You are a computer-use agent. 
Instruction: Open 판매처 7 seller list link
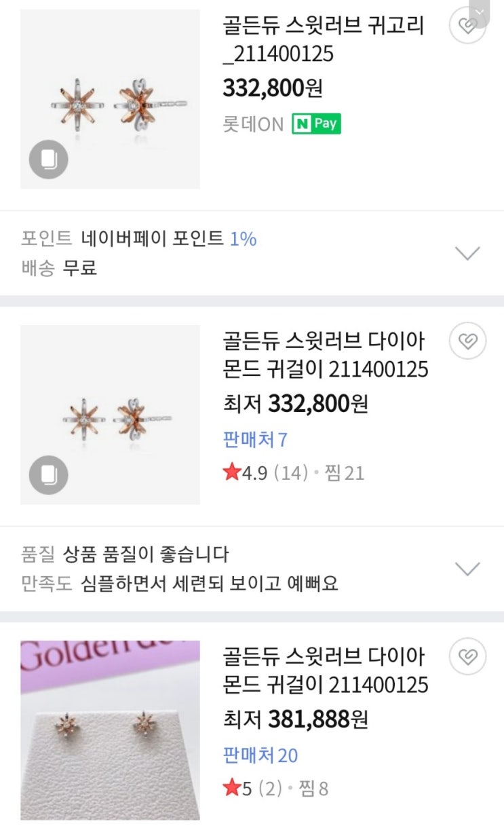tap(255, 440)
